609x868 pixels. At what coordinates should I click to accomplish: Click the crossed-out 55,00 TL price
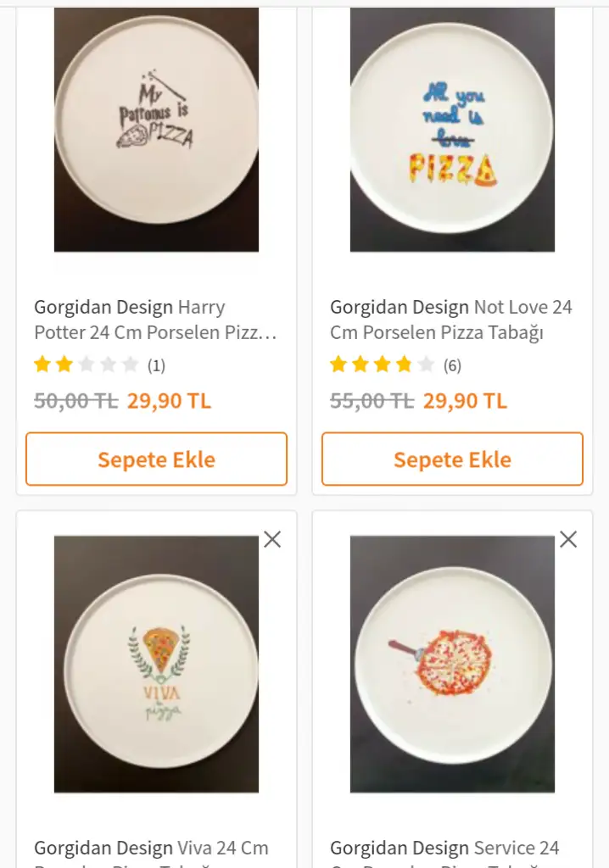(x=372, y=400)
